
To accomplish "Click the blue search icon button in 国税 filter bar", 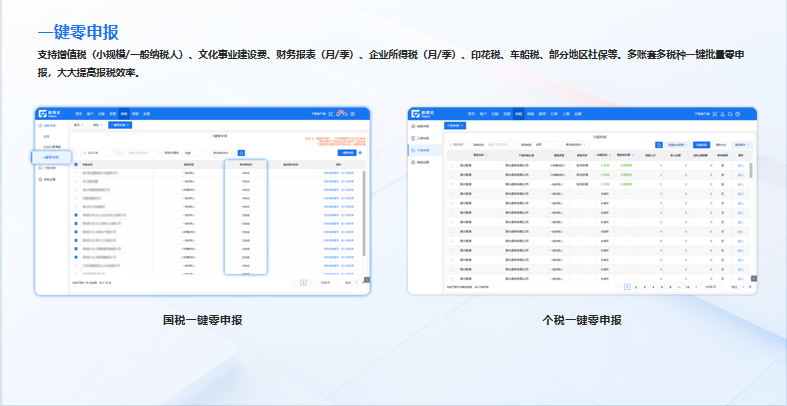I will (x=240, y=152).
